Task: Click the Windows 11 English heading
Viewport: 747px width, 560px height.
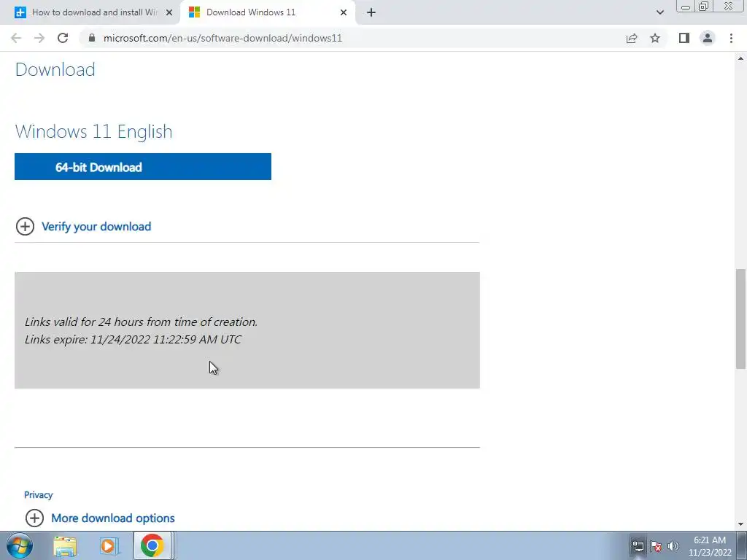Action: pos(94,131)
